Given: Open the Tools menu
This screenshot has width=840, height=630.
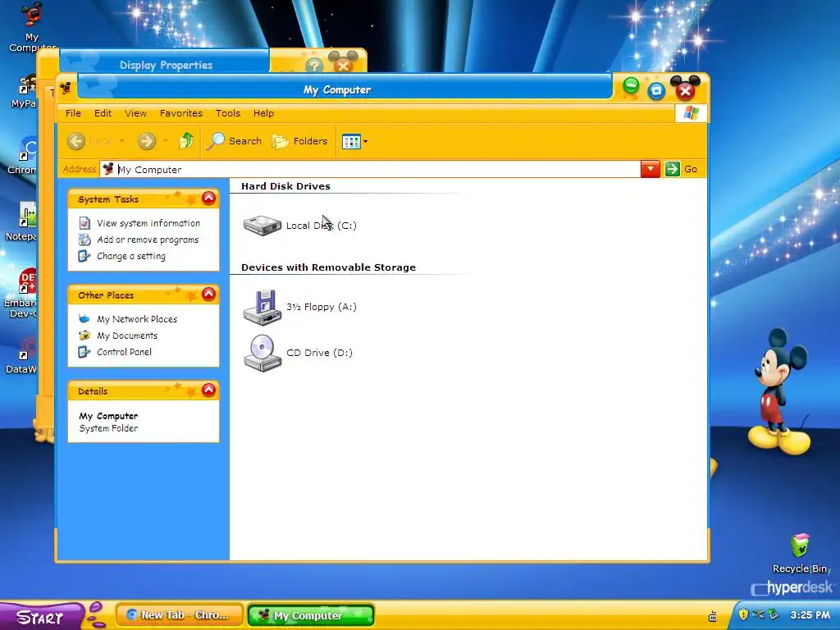Looking at the screenshot, I should pos(228,113).
